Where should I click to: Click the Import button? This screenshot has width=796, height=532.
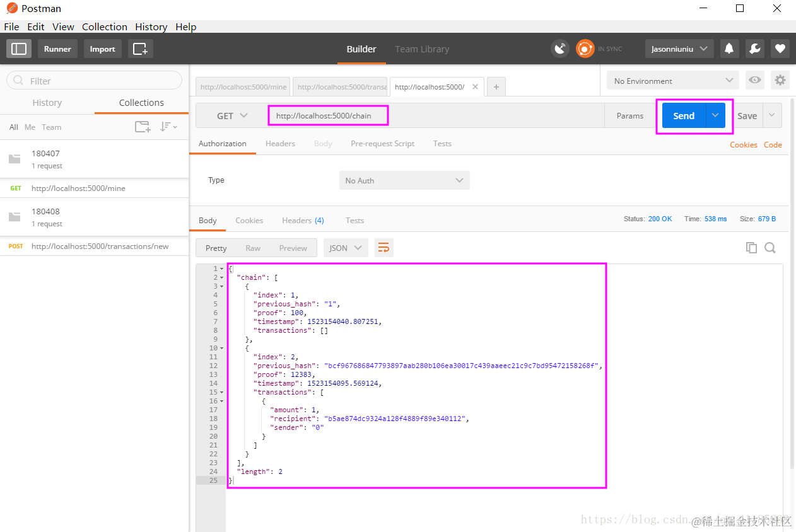pos(102,49)
